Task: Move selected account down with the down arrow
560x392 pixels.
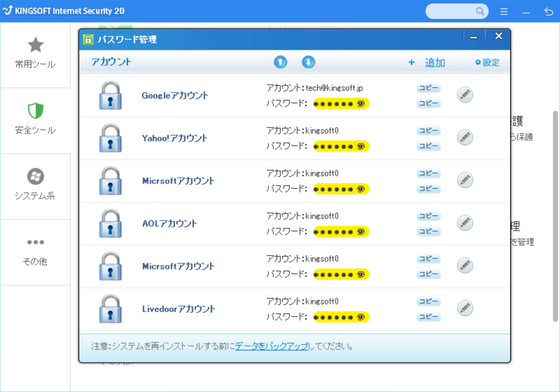Action: pyautogui.click(x=308, y=62)
